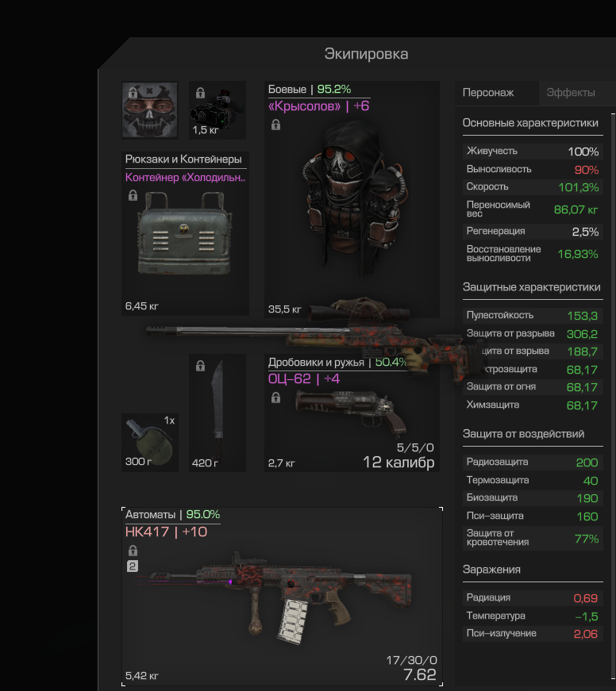Click the «Крысолов» armor suit
The width and height of the screenshot is (616, 691).
click(352, 199)
